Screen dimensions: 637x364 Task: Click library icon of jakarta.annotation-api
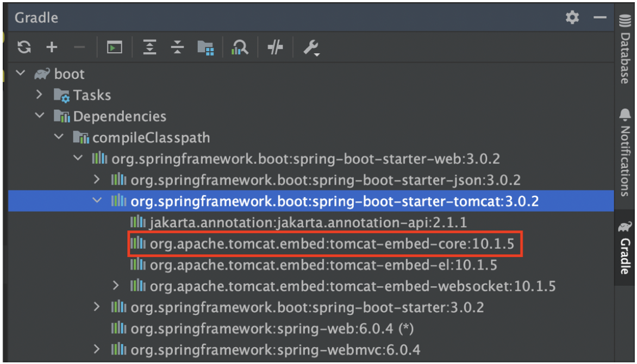(x=138, y=222)
